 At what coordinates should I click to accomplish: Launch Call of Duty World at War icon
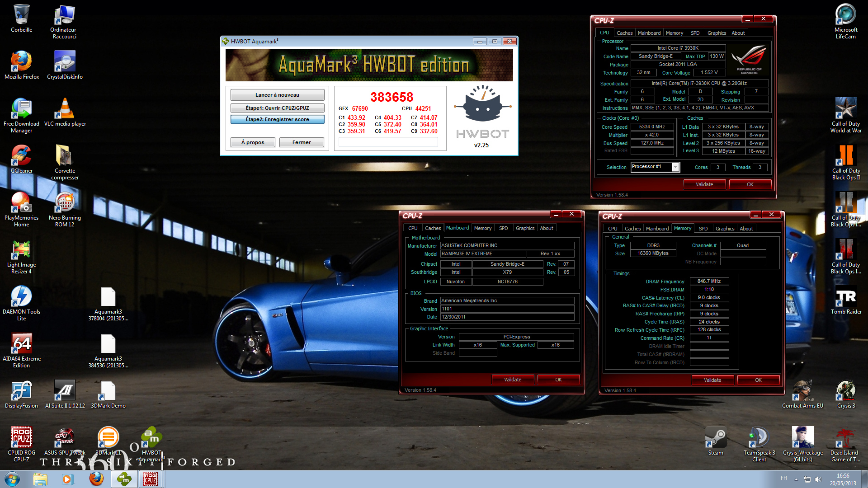coord(846,115)
